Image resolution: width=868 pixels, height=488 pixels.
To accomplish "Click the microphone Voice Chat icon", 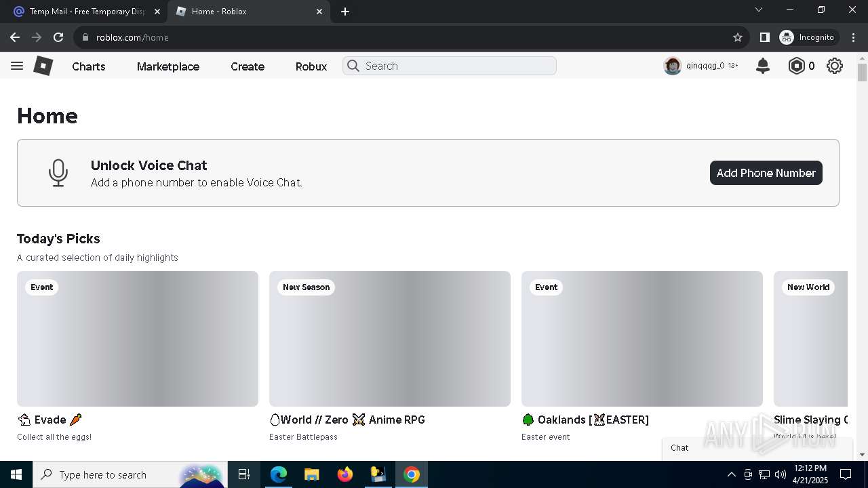I will [58, 173].
